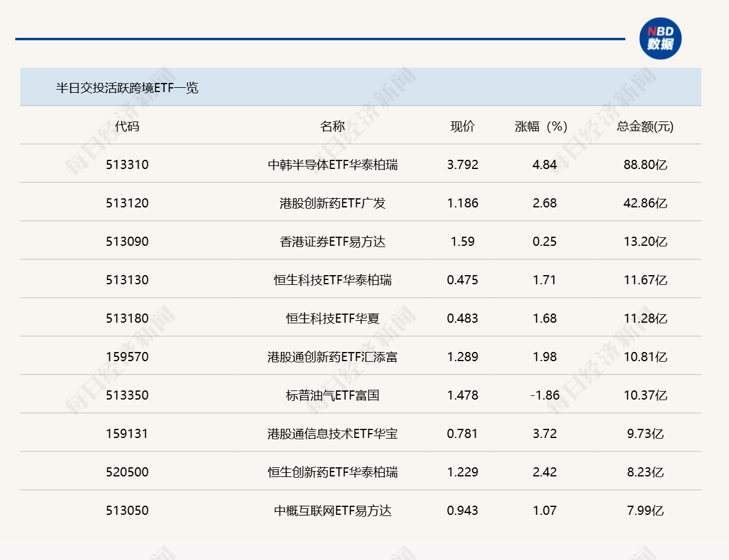Click price value 0.781
Image resolution: width=729 pixels, height=560 pixels.
[x=463, y=434]
